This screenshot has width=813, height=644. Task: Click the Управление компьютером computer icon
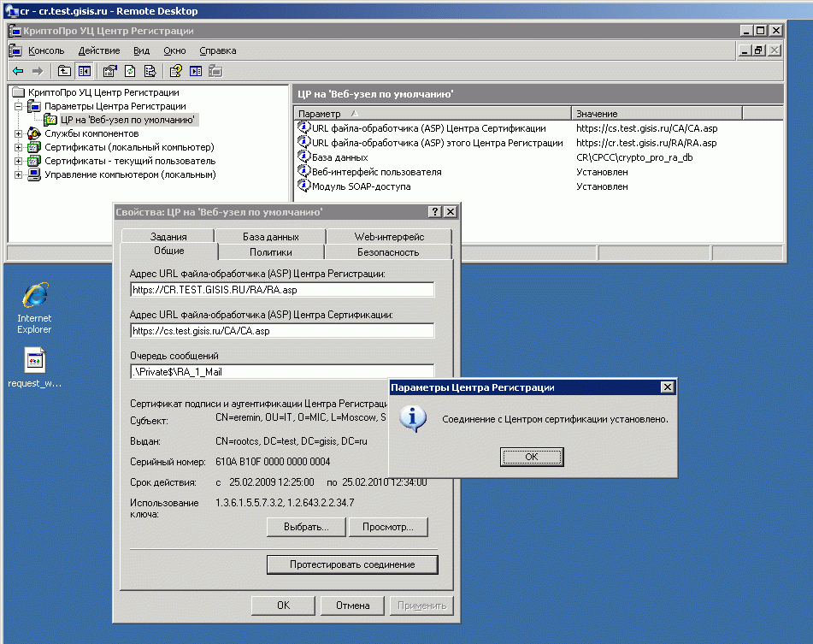(x=34, y=174)
